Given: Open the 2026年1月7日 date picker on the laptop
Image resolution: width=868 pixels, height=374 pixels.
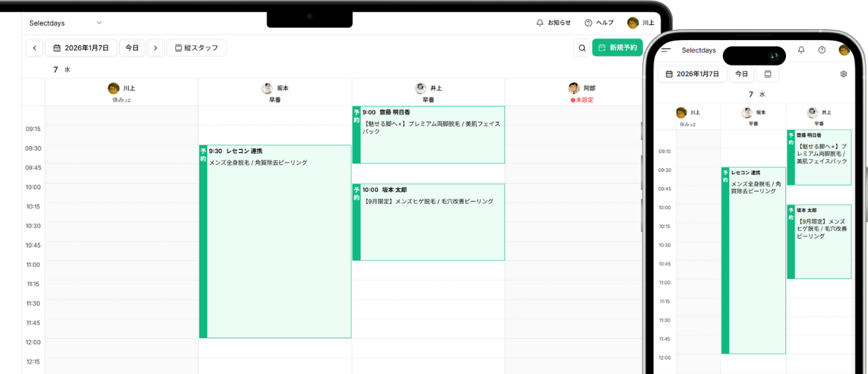Looking at the screenshot, I should pos(81,48).
